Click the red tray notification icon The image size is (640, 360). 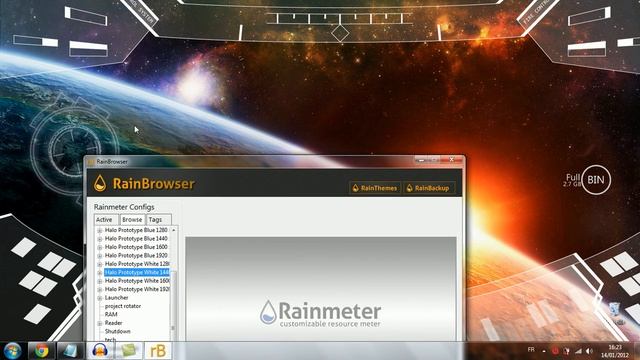click(555, 350)
